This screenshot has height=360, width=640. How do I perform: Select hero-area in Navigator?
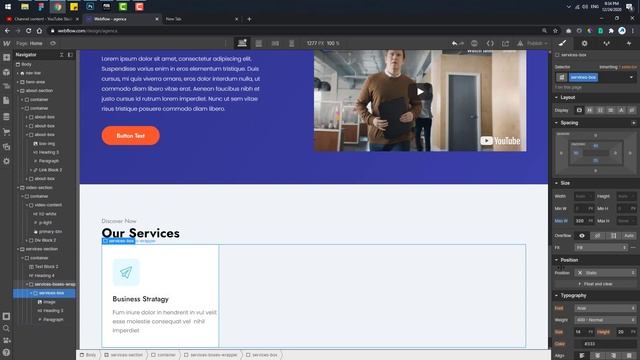(x=35, y=82)
